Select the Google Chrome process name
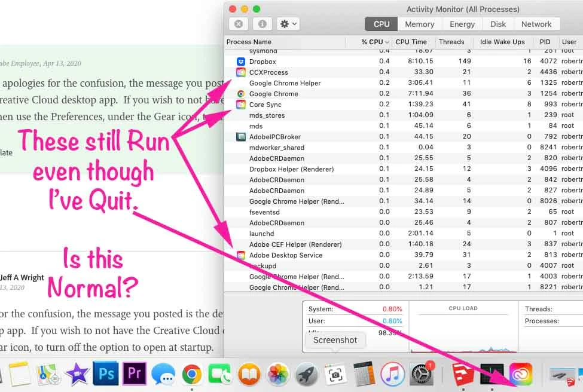The height and width of the screenshot is (392, 583). [x=274, y=94]
